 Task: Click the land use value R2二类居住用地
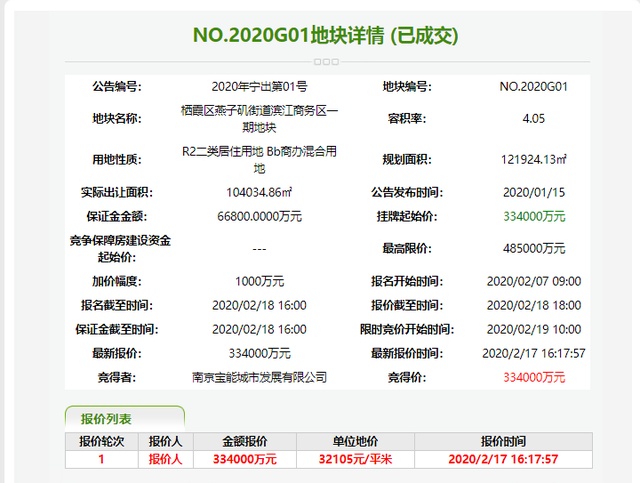[259, 158]
